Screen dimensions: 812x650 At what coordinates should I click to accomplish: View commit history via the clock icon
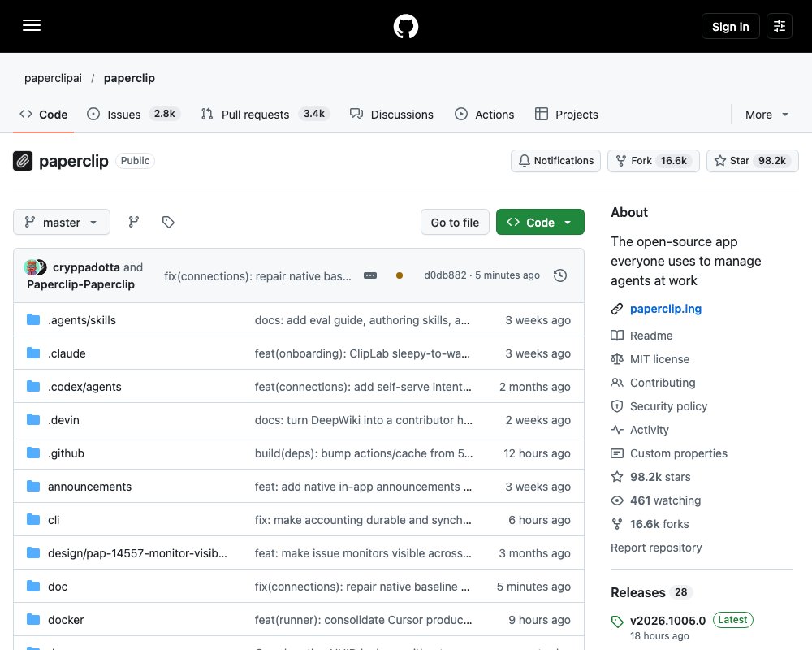click(x=559, y=275)
